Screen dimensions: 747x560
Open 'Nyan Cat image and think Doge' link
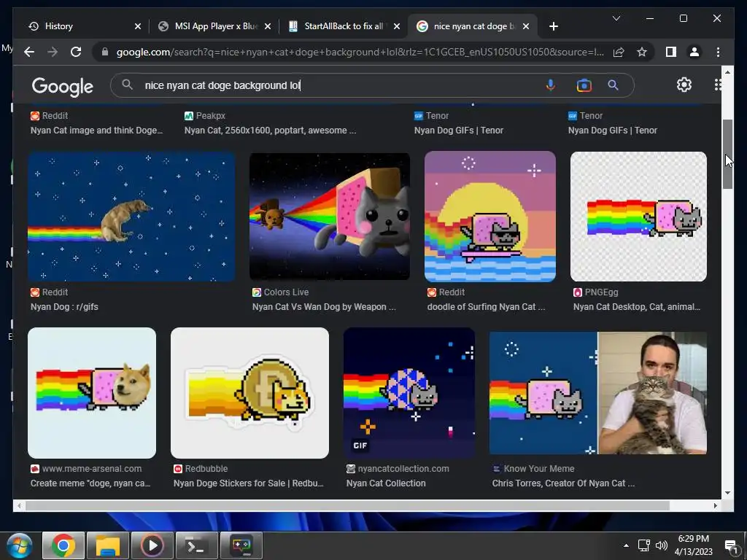(97, 130)
